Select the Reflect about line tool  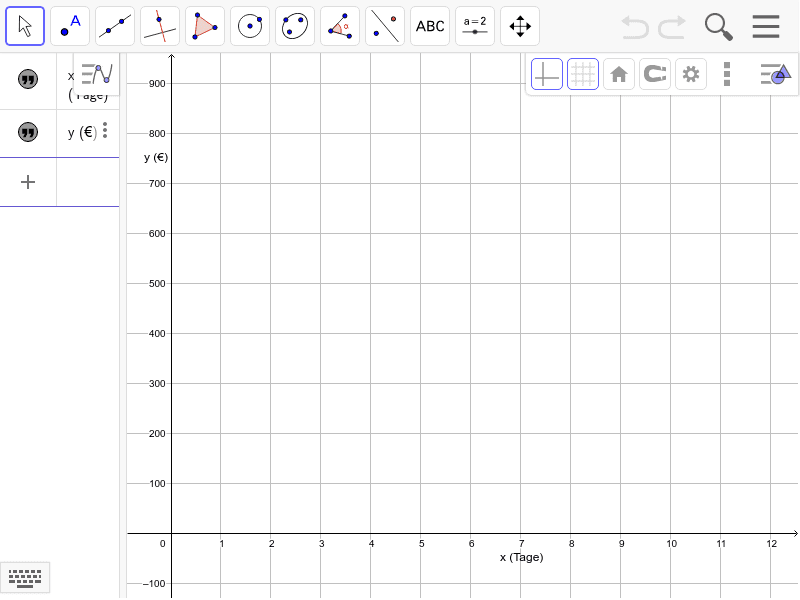coord(385,26)
